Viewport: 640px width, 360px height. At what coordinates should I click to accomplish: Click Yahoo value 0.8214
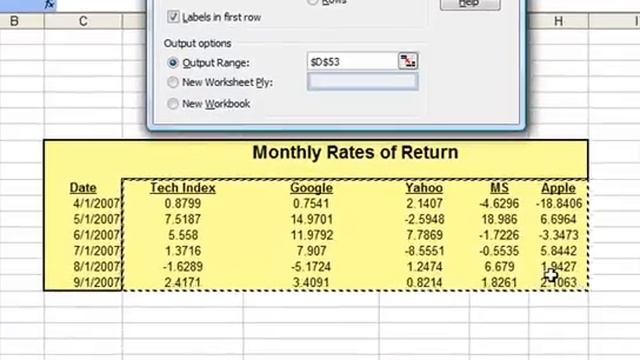424,282
